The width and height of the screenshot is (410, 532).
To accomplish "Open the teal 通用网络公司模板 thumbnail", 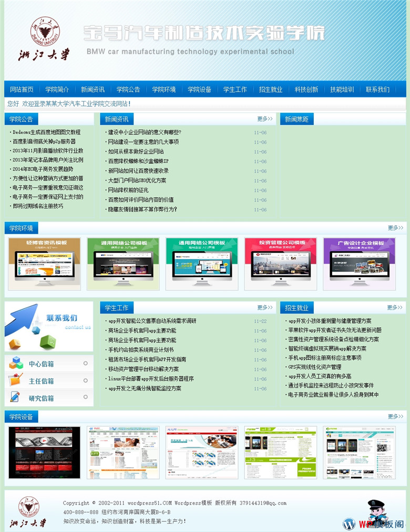I will pyautogui.click(x=202, y=264).
